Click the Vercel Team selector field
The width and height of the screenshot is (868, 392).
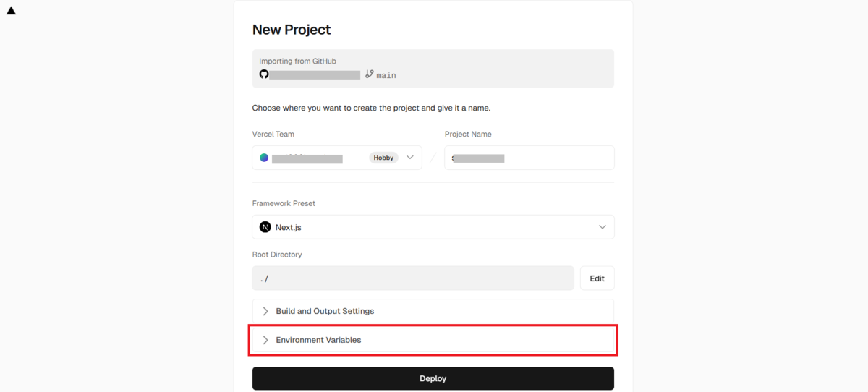click(x=337, y=158)
